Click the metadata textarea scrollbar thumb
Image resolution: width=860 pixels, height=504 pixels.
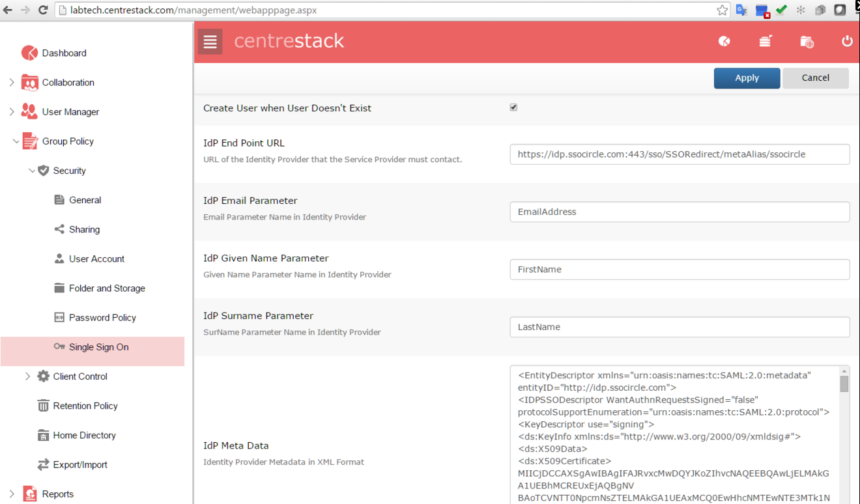(844, 384)
